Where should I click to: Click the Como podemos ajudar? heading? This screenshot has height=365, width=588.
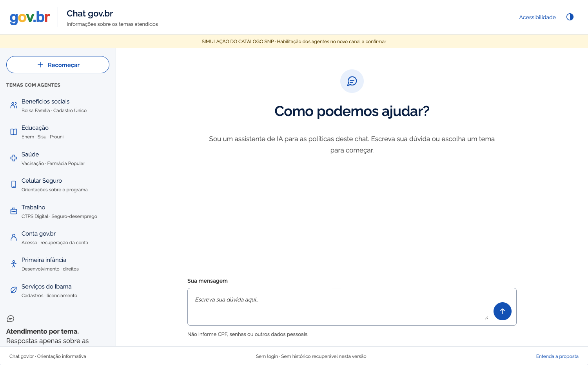coord(352,111)
